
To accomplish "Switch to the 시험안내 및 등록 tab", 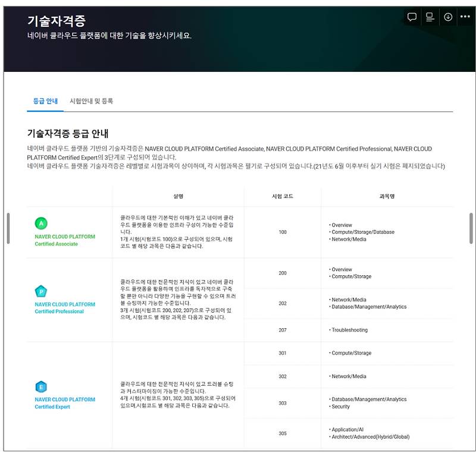I will (92, 101).
